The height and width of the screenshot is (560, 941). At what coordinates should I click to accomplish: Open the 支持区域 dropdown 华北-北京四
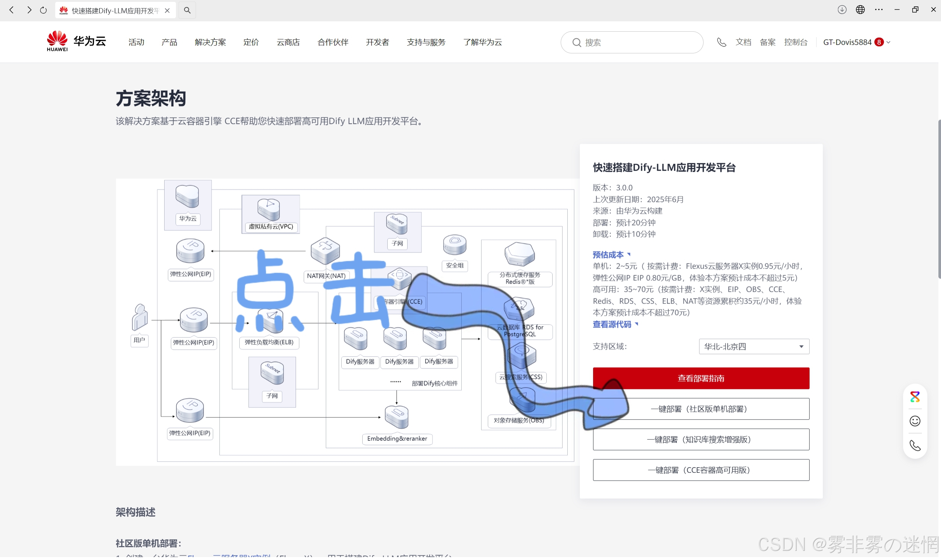click(x=754, y=347)
